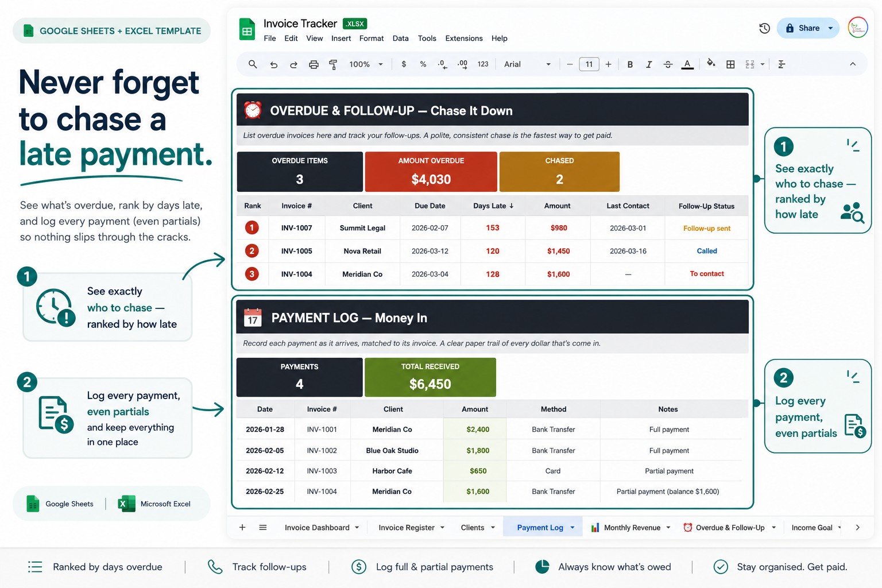
Task: Decrease font size with minus
Action: coord(570,64)
